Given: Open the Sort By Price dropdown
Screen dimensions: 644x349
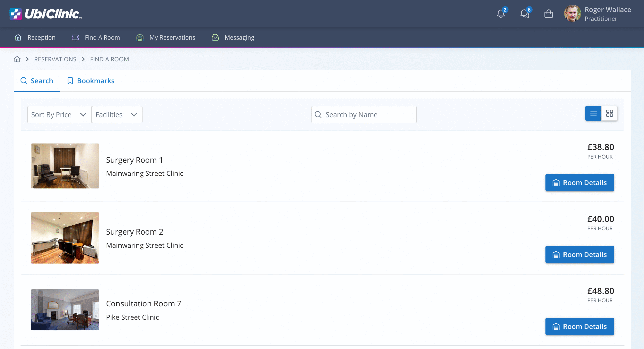Looking at the screenshot, I should click(59, 114).
